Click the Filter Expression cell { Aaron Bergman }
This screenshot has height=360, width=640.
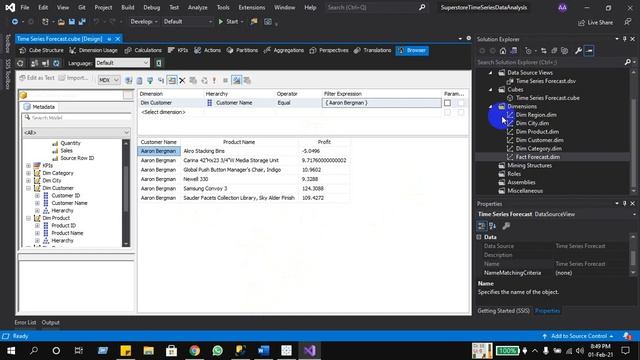tap(382, 103)
